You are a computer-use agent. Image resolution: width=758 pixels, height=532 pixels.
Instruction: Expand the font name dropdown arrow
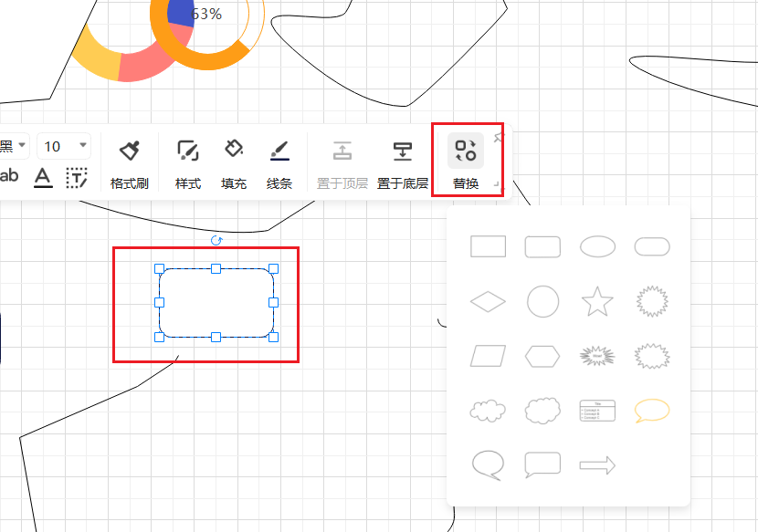pyautogui.click(x=22, y=145)
